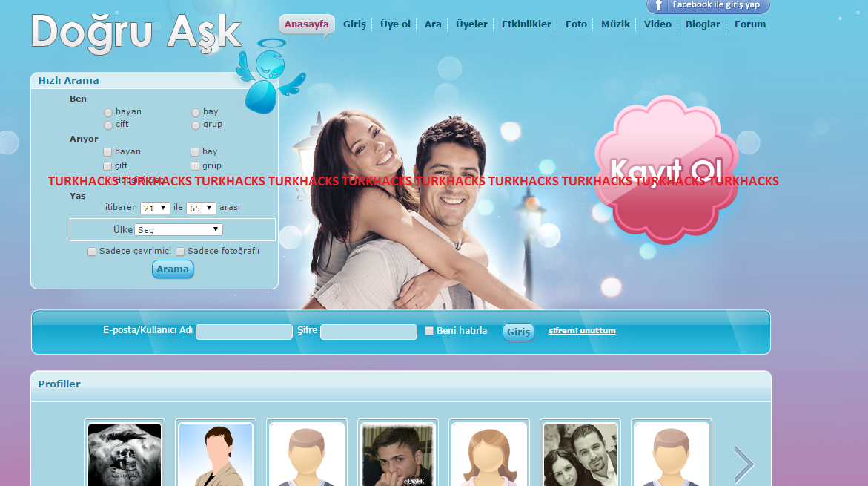868x486 pixels.
Task: Enable 'Sadece fotoğraflı' filter
Action: coord(180,252)
